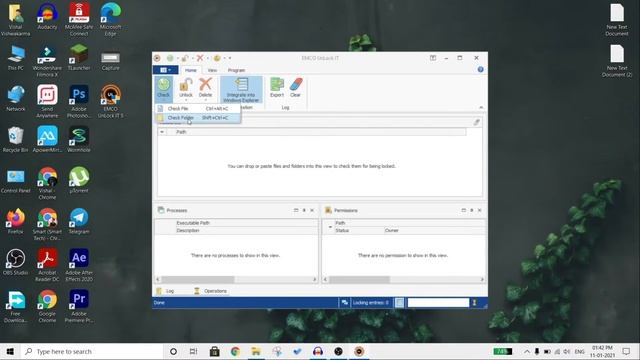
Task: Open the notification center icon
Action: 626,351
